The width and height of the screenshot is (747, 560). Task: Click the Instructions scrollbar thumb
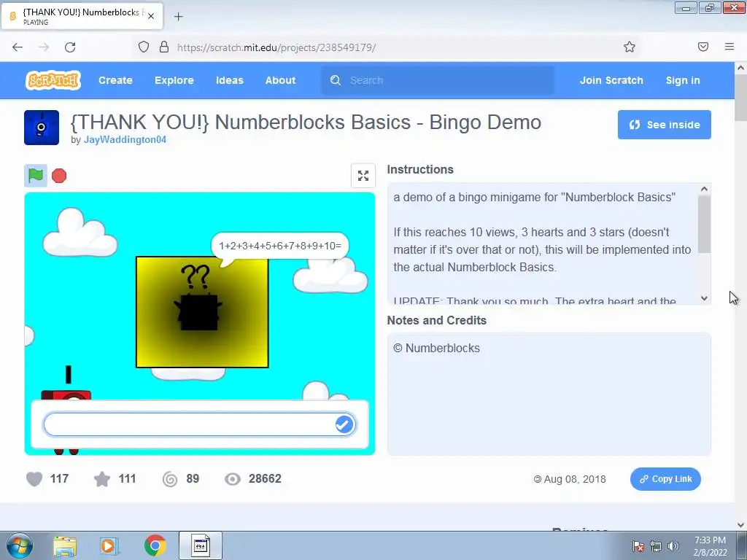coord(705,224)
